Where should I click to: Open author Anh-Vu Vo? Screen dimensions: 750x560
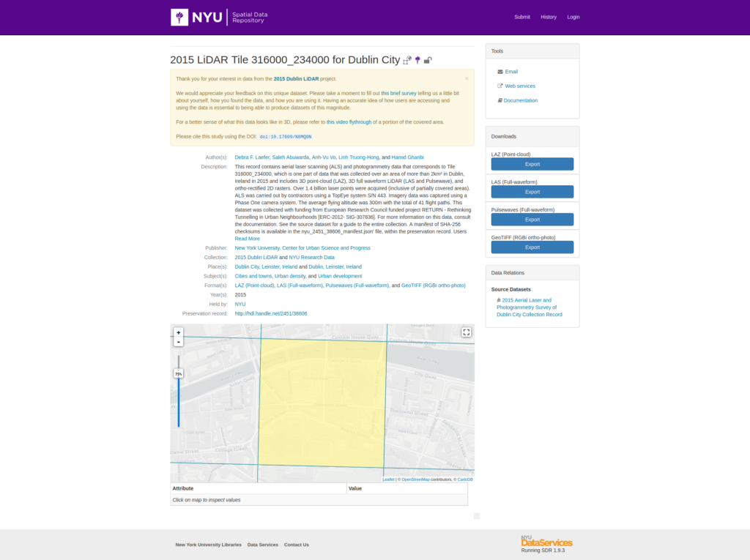pos(324,157)
